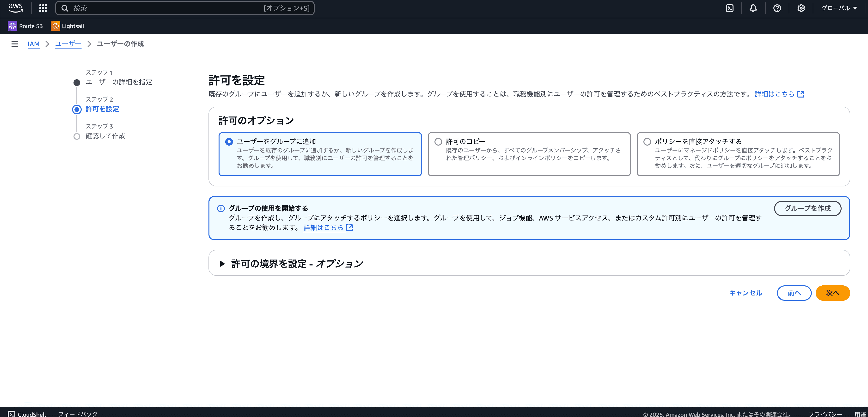868x417 pixels.
Task: Open the グローバル region dropdown
Action: (x=839, y=8)
